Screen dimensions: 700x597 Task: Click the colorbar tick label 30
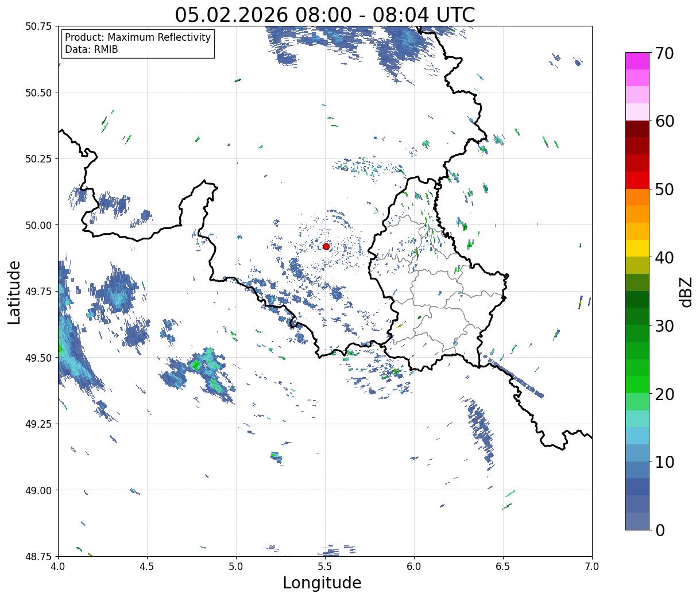click(x=664, y=325)
